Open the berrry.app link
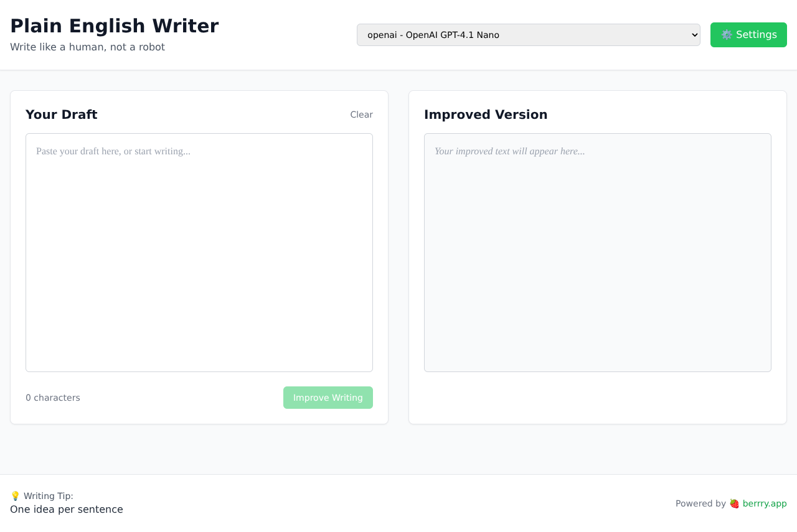Screen dimensions: 797x532 point(765,503)
